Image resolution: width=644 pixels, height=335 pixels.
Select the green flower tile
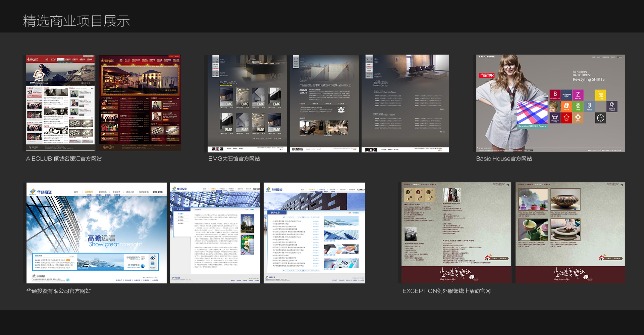[x=578, y=107]
